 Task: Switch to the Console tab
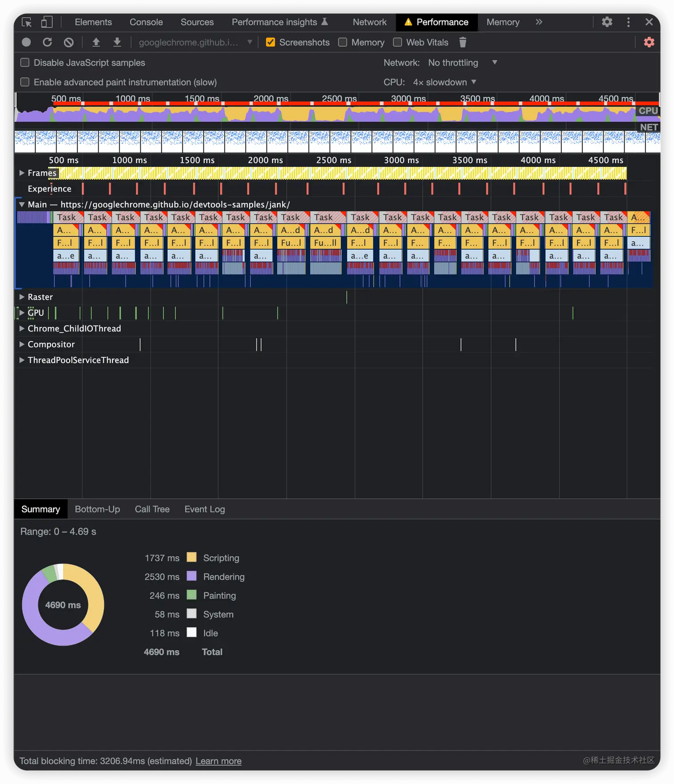(146, 22)
